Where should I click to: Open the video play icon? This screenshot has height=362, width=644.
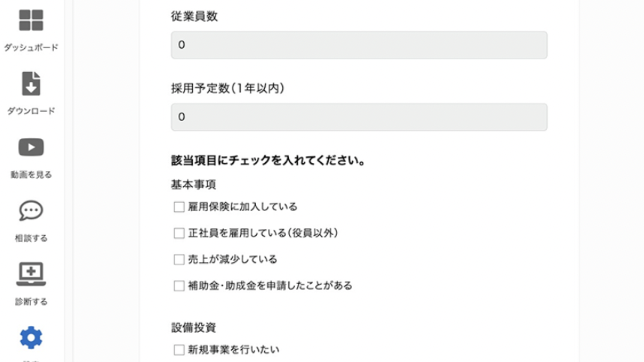[x=31, y=148]
